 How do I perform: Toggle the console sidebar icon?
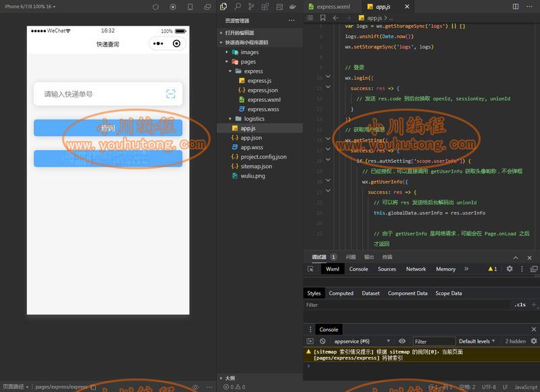click(x=310, y=341)
